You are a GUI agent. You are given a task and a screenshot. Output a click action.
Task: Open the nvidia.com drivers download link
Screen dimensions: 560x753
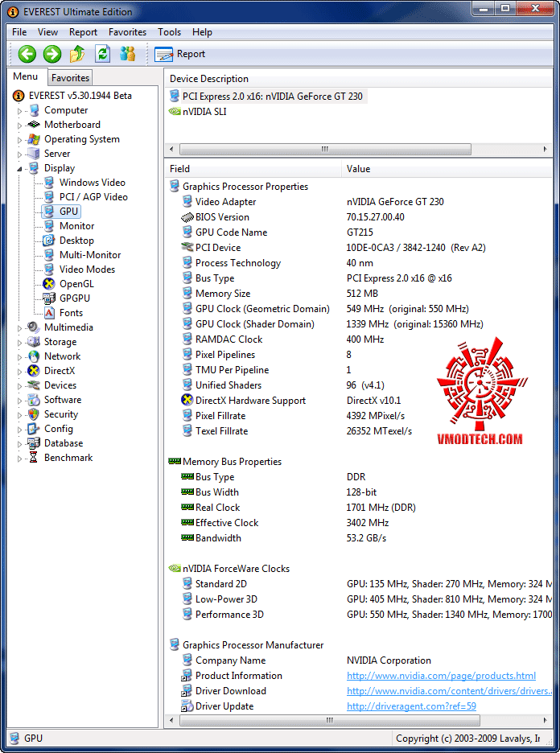pyautogui.click(x=449, y=691)
